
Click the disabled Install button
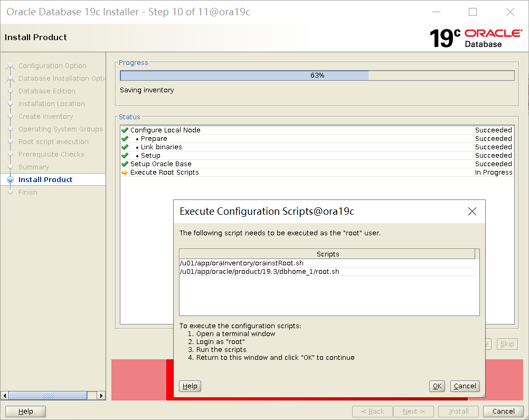point(458,411)
